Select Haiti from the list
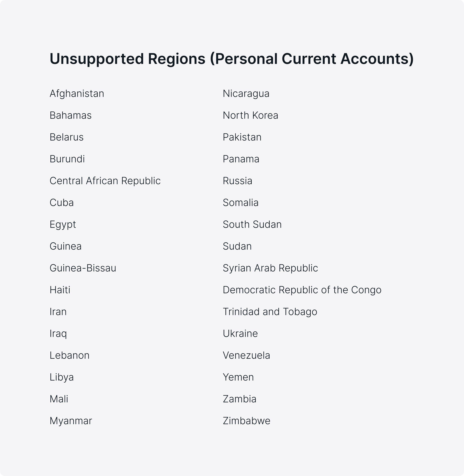This screenshot has width=464, height=476. 60,290
